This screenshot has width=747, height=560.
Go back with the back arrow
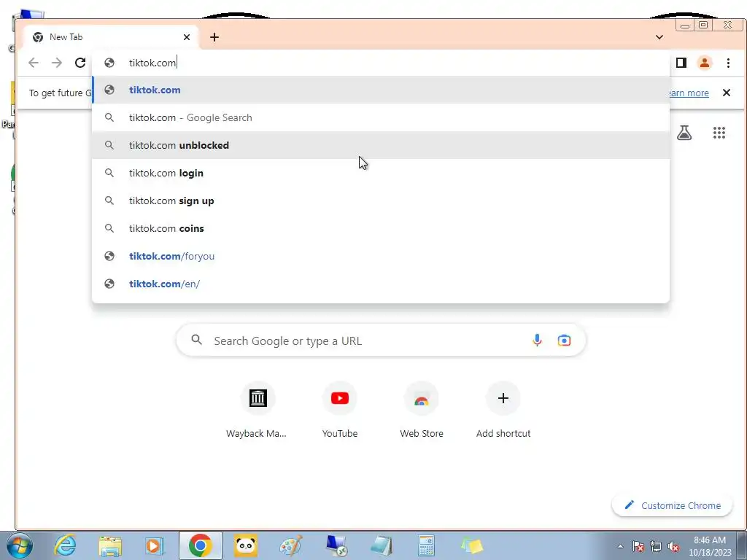[34, 63]
